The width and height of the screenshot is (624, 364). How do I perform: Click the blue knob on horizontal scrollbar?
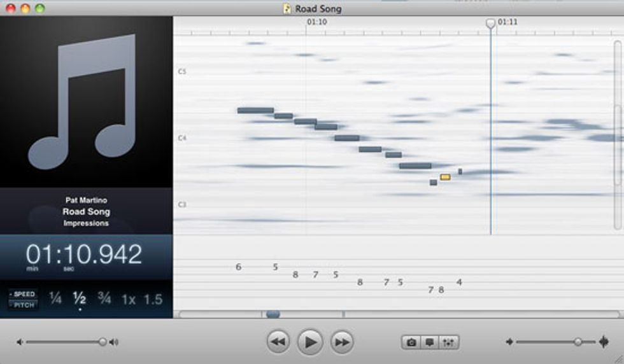tap(273, 314)
